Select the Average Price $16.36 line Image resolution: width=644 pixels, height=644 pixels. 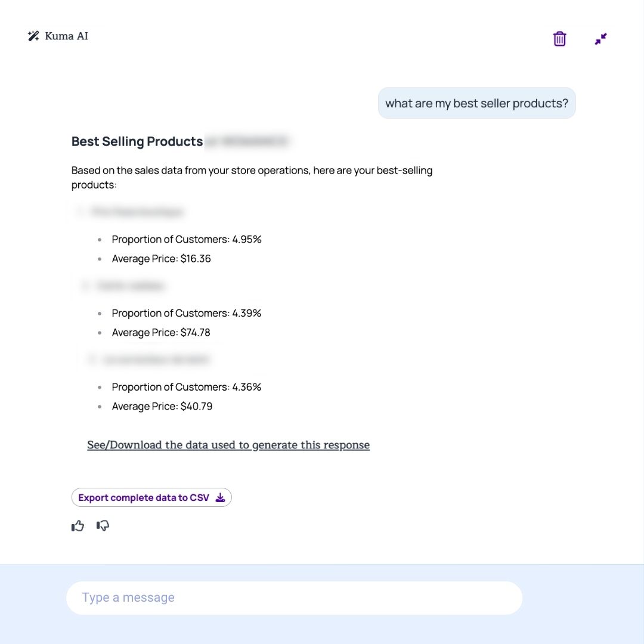pyautogui.click(x=161, y=259)
